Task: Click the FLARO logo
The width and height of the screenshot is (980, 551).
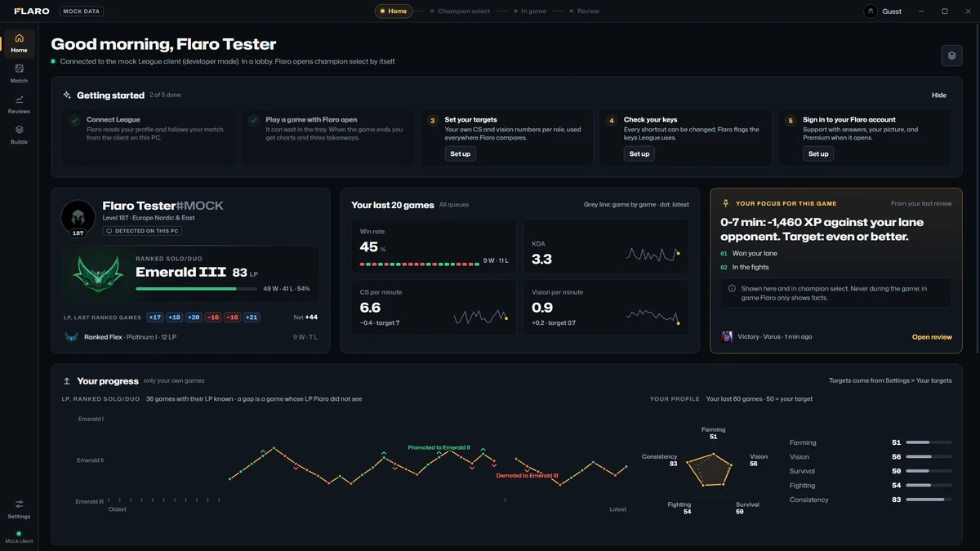Action: click(x=32, y=11)
